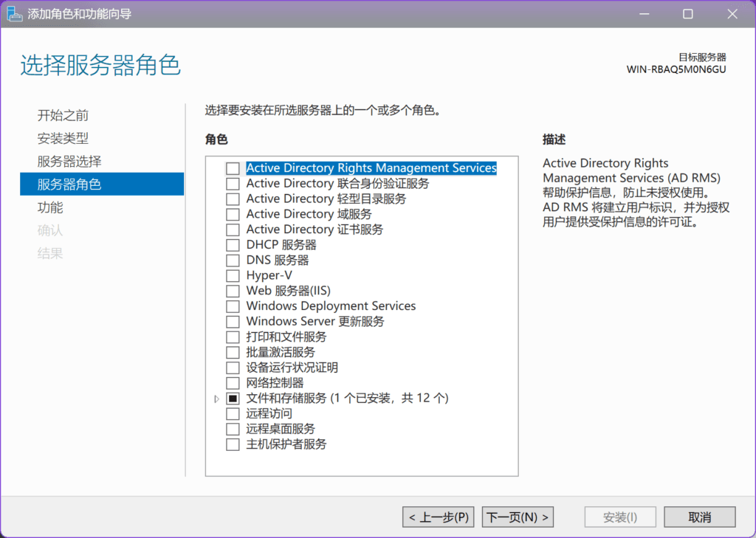Enable the 远程桌面服务 checkbox
The height and width of the screenshot is (538, 756).
pos(233,429)
